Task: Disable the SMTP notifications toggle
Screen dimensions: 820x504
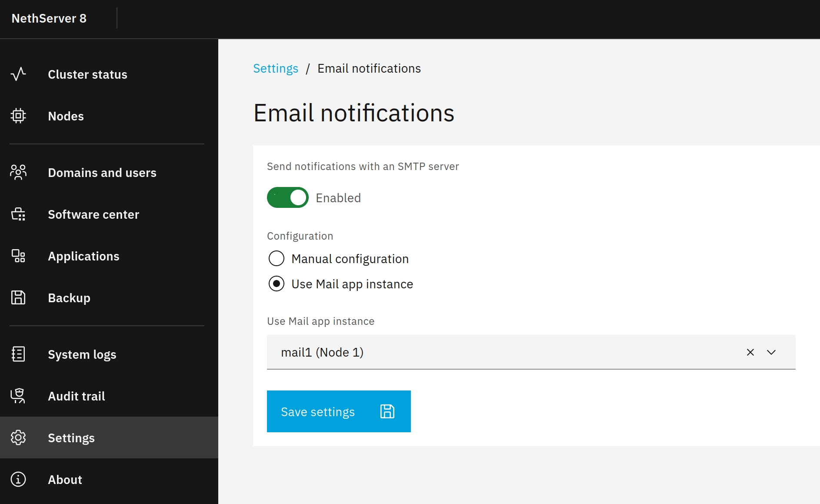Action: [x=288, y=198]
